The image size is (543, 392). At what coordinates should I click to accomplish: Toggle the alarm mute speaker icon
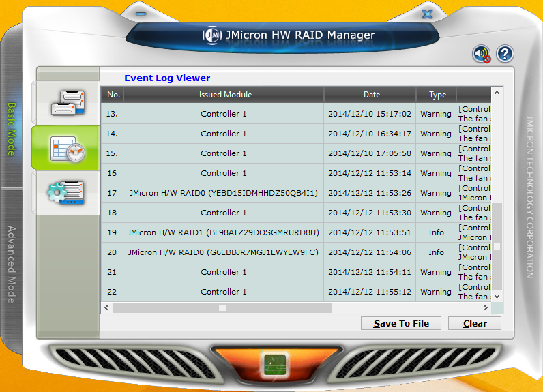(x=482, y=54)
